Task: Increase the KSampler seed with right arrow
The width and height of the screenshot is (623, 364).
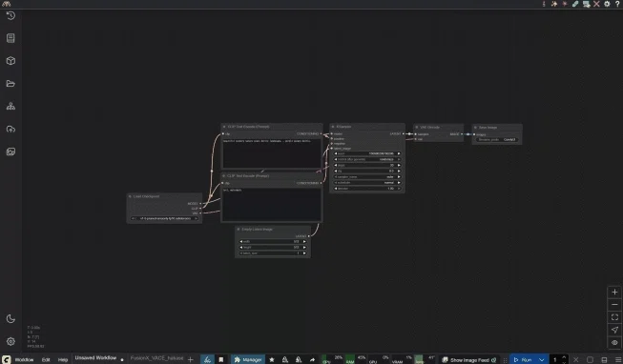Action: tap(399, 153)
